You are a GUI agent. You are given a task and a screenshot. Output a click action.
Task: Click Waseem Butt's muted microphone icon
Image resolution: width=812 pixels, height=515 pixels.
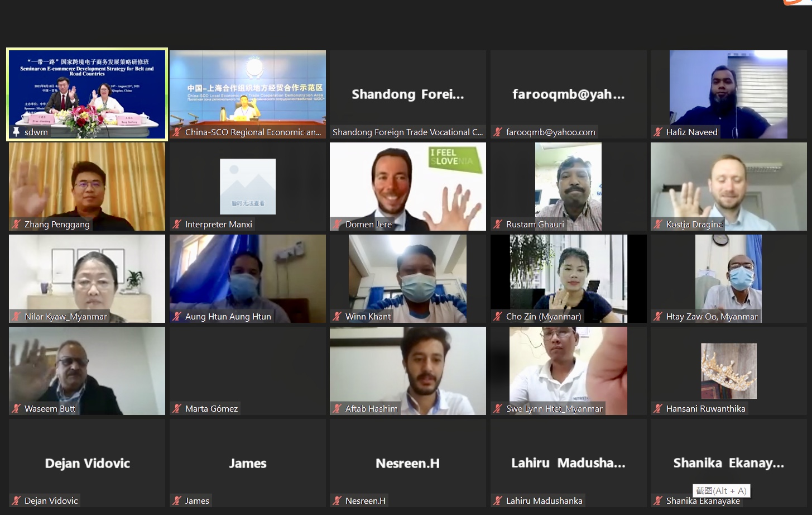coord(16,409)
